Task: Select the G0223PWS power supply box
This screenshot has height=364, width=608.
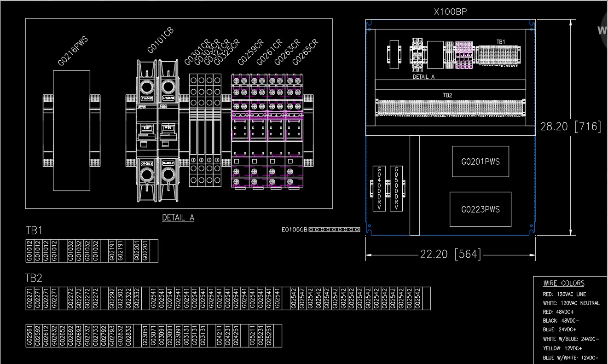Action: (x=480, y=209)
